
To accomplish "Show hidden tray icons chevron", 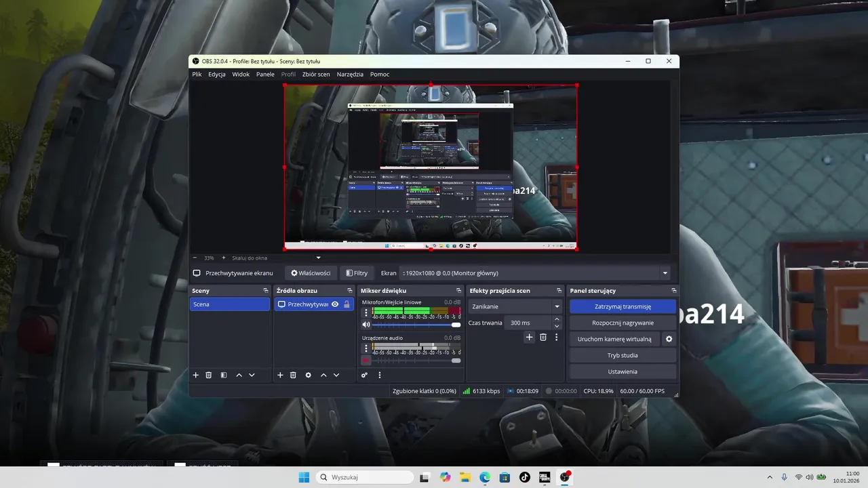I will pos(769,477).
